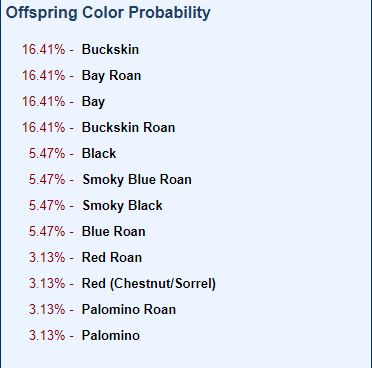Click the Black color entry
This screenshot has width=372, height=368.
click(x=99, y=153)
